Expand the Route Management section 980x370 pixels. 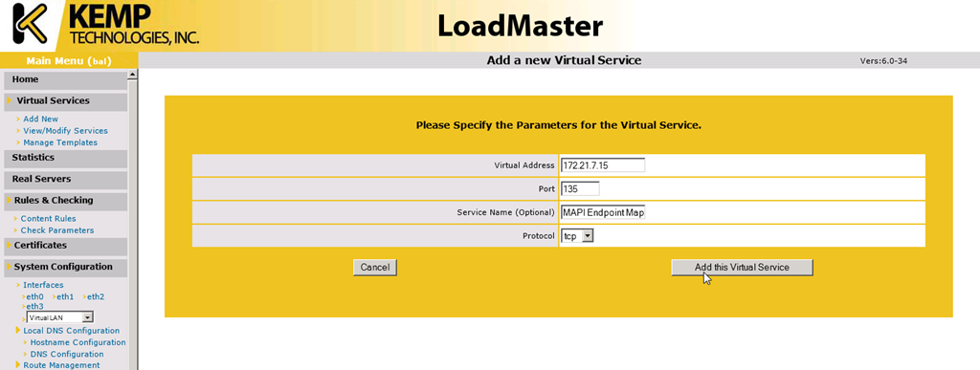click(x=61, y=365)
